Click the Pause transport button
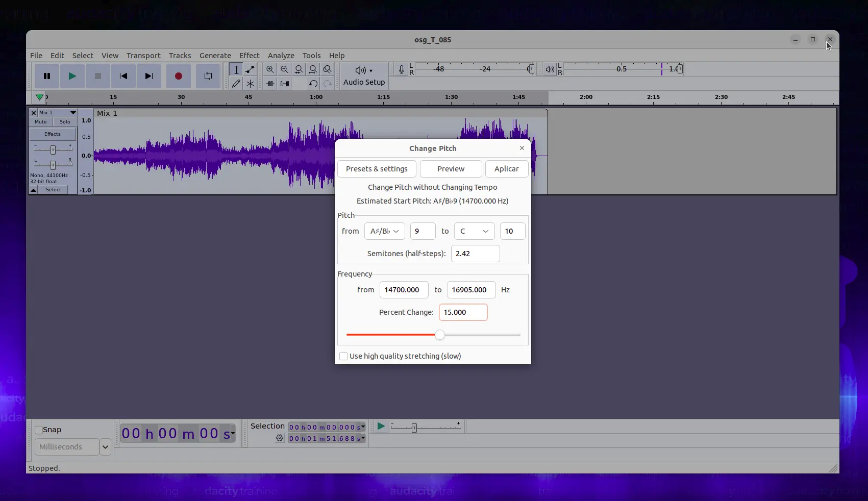This screenshot has width=868, height=501. click(47, 76)
